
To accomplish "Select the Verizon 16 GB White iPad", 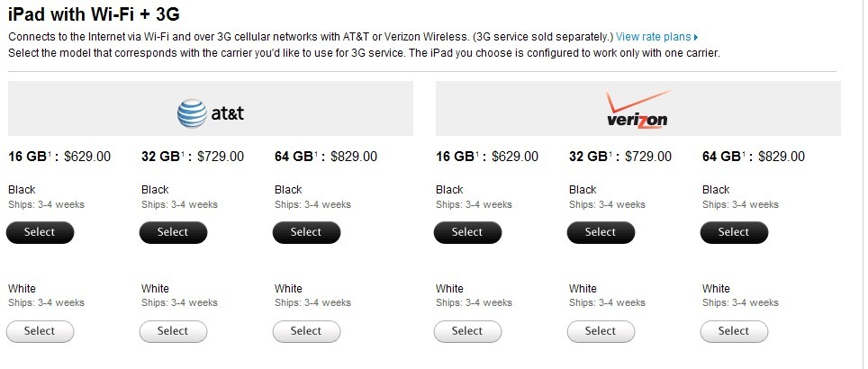I will tap(467, 331).
